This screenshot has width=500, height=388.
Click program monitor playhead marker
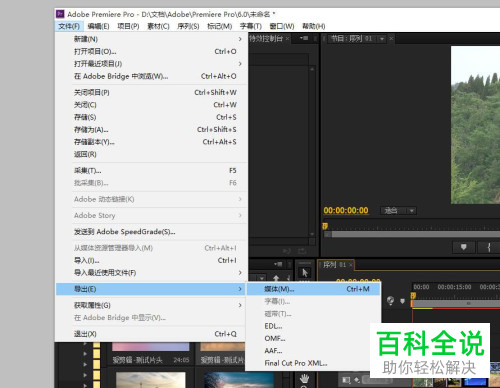pos(325,226)
